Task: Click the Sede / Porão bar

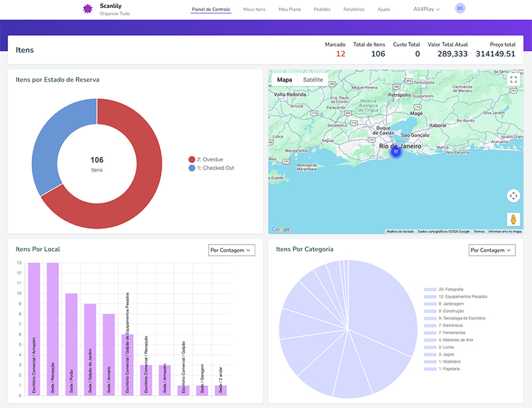Action: 71,344
